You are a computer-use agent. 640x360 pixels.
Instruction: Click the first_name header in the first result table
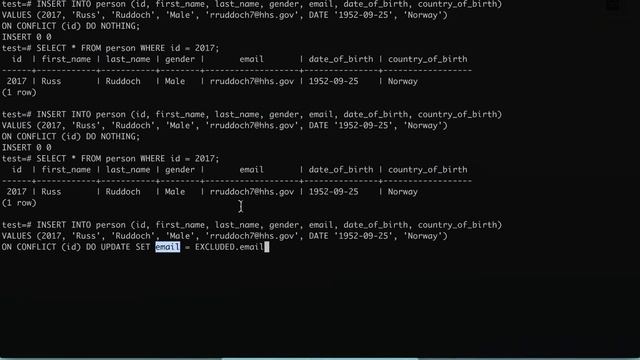pyautogui.click(x=66, y=59)
